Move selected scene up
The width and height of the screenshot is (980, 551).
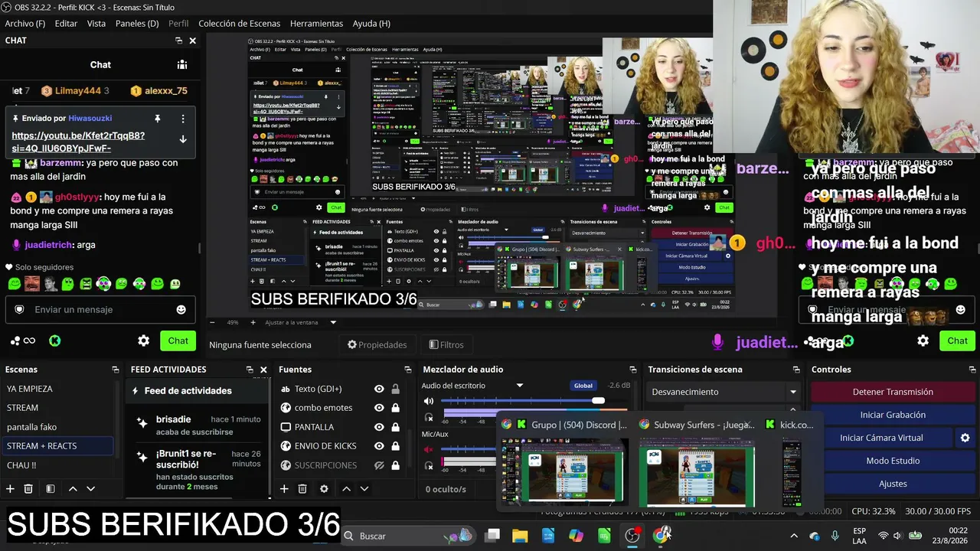click(x=73, y=488)
